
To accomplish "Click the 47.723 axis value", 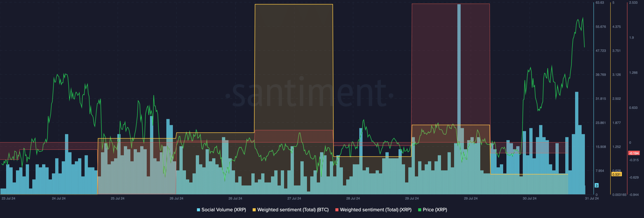I will 601,51.
